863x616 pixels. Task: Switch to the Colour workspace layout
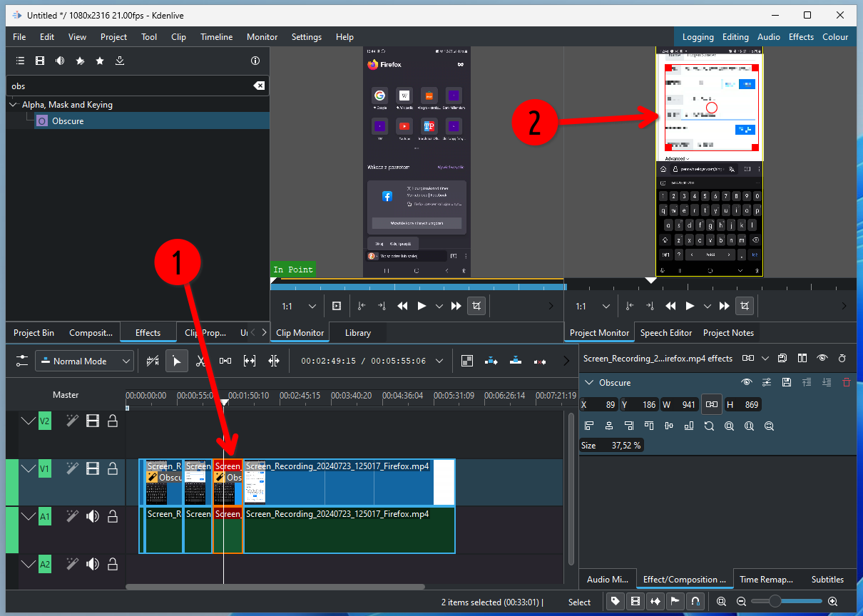pyautogui.click(x=835, y=37)
